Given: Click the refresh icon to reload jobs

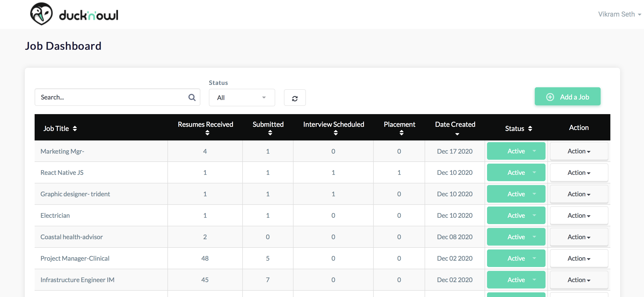Looking at the screenshot, I should pyautogui.click(x=295, y=98).
